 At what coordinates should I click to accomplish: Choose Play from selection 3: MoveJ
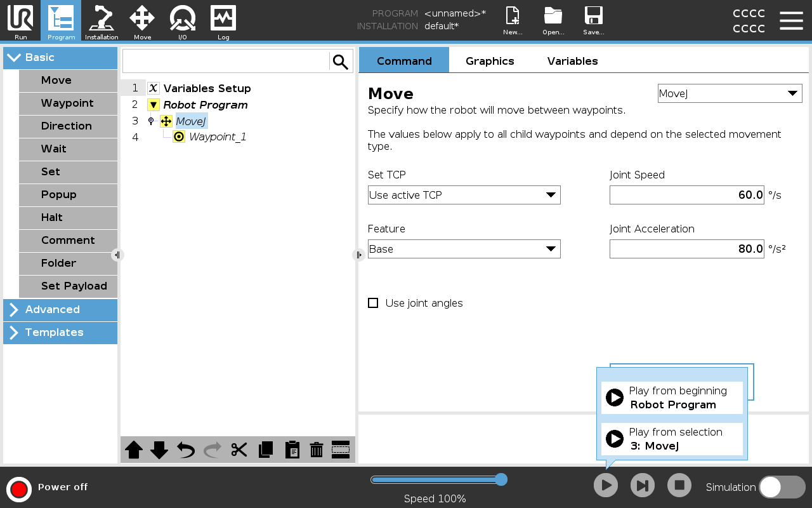click(x=672, y=439)
